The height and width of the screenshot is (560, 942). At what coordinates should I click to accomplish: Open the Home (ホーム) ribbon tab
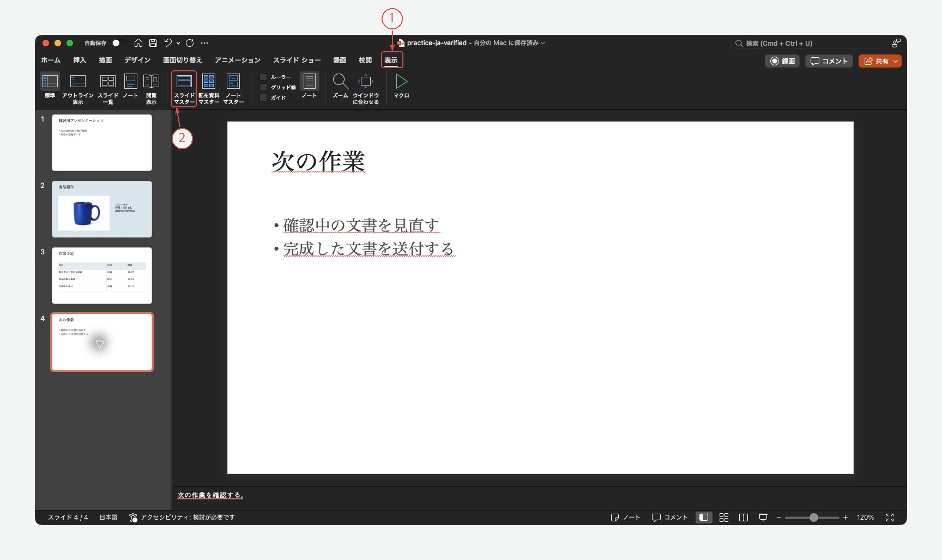51,60
